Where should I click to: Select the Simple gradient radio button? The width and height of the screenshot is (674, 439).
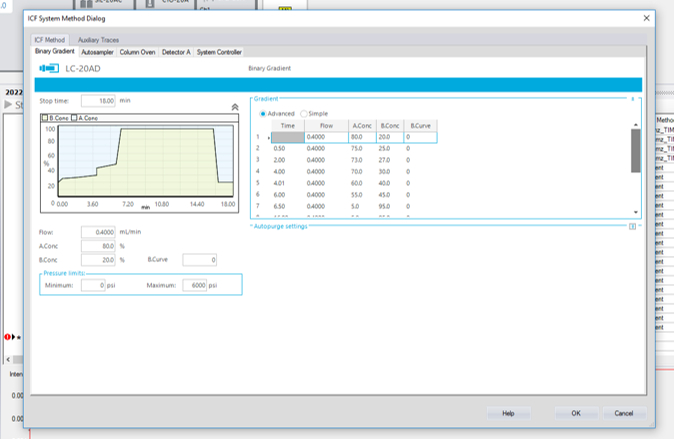coord(303,114)
